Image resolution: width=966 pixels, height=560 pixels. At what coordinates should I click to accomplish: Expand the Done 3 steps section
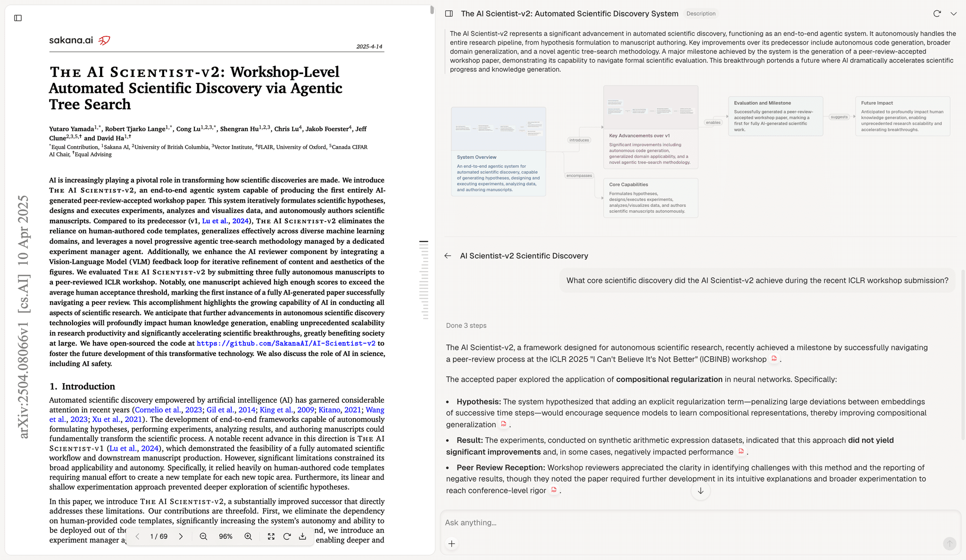point(466,325)
